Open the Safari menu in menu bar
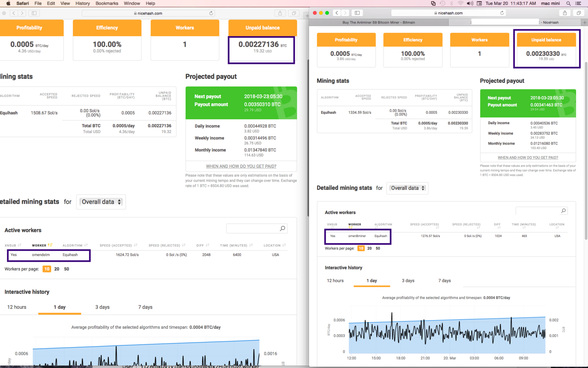This screenshot has width=588, height=368. point(22,3)
